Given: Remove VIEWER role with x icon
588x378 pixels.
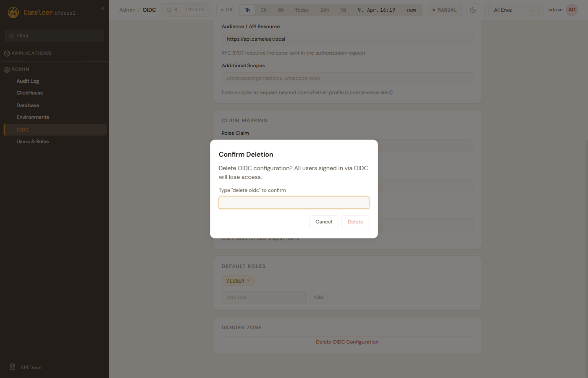Looking at the screenshot, I should (x=248, y=281).
